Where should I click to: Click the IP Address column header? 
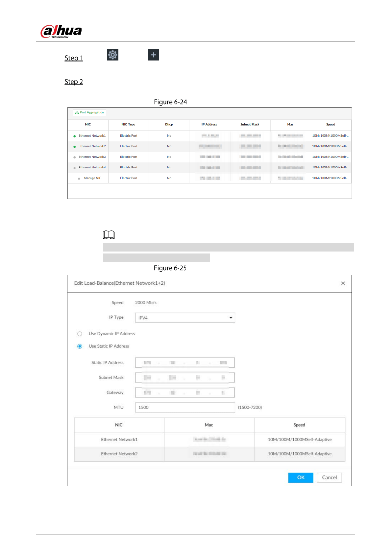209,125
